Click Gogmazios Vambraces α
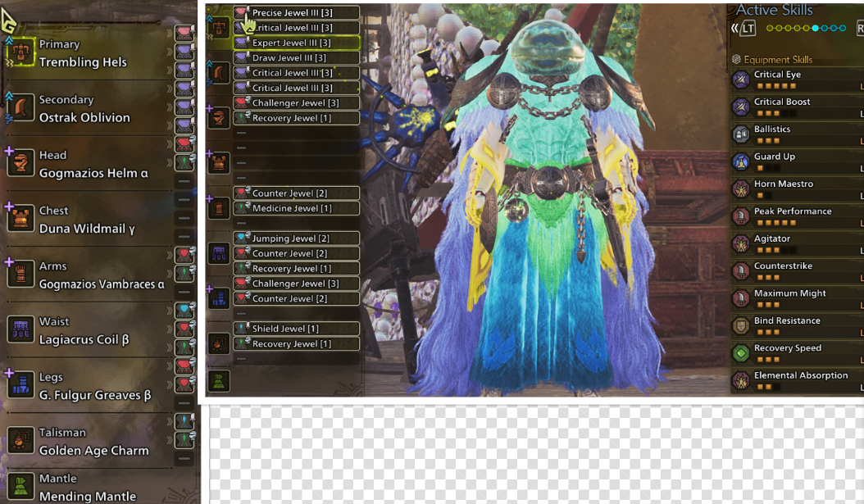The height and width of the screenshot is (504, 864). pyautogui.click(x=102, y=284)
